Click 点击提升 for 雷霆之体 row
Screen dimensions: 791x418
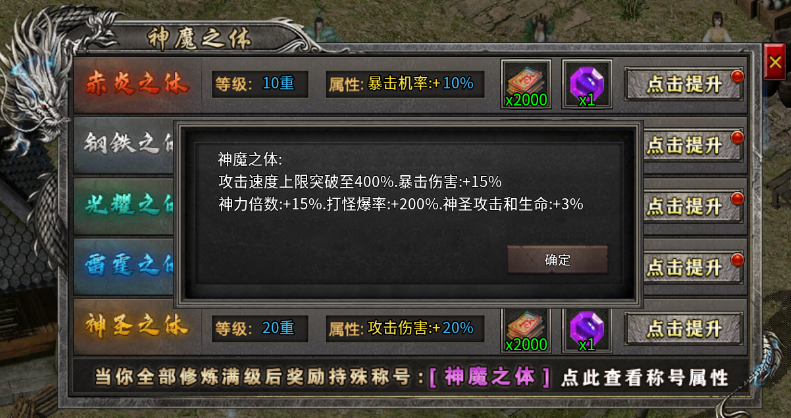pyautogui.click(x=692, y=267)
